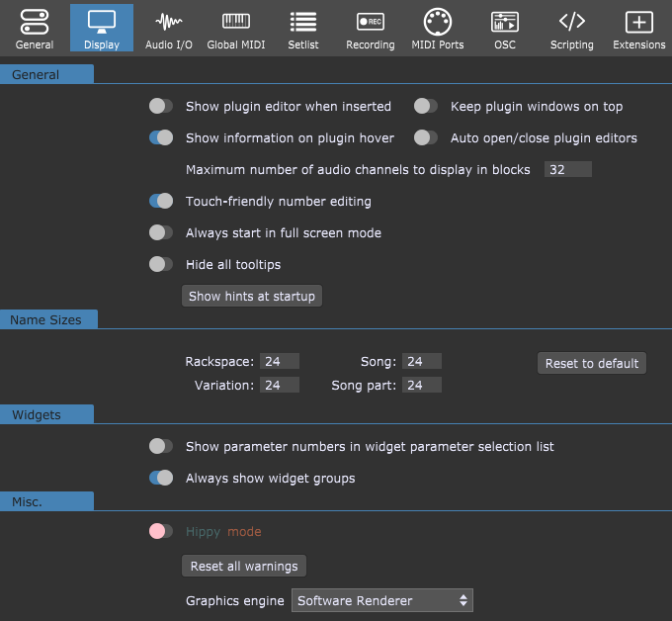Open the Scripting code icon
The width and height of the screenshot is (672, 621).
(x=572, y=21)
